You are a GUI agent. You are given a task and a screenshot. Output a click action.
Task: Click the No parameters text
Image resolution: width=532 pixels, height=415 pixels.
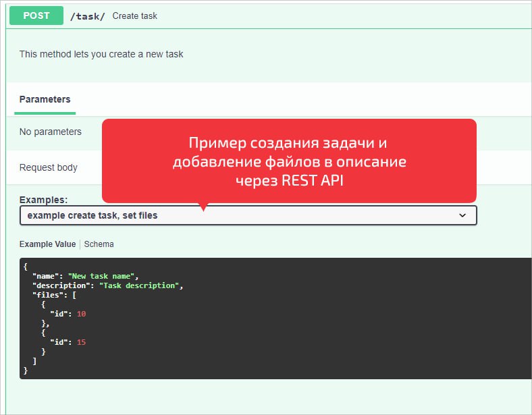coord(51,132)
